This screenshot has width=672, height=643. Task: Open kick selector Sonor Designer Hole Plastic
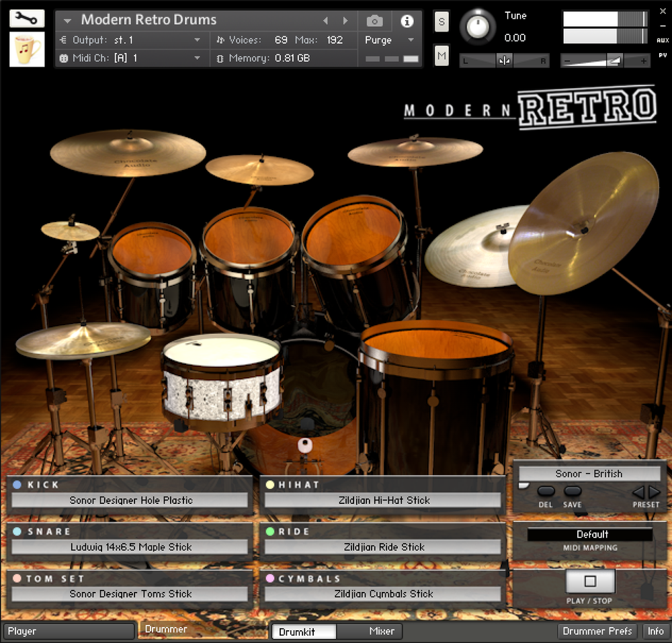tap(130, 500)
